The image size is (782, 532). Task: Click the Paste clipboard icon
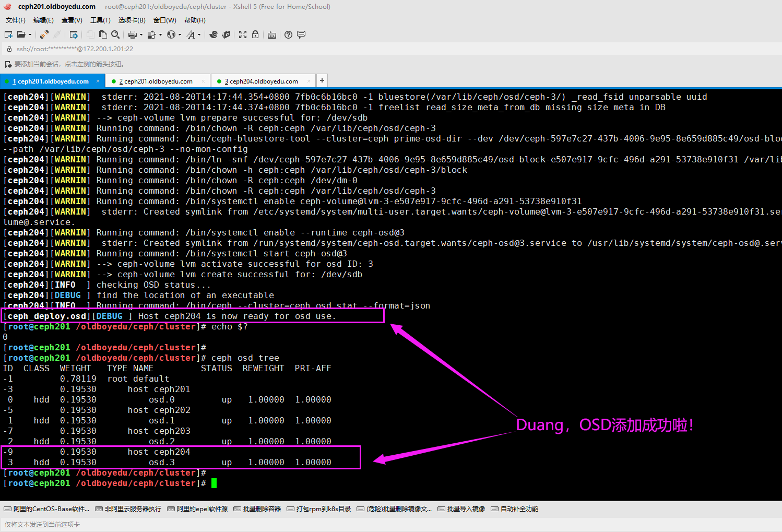point(103,34)
